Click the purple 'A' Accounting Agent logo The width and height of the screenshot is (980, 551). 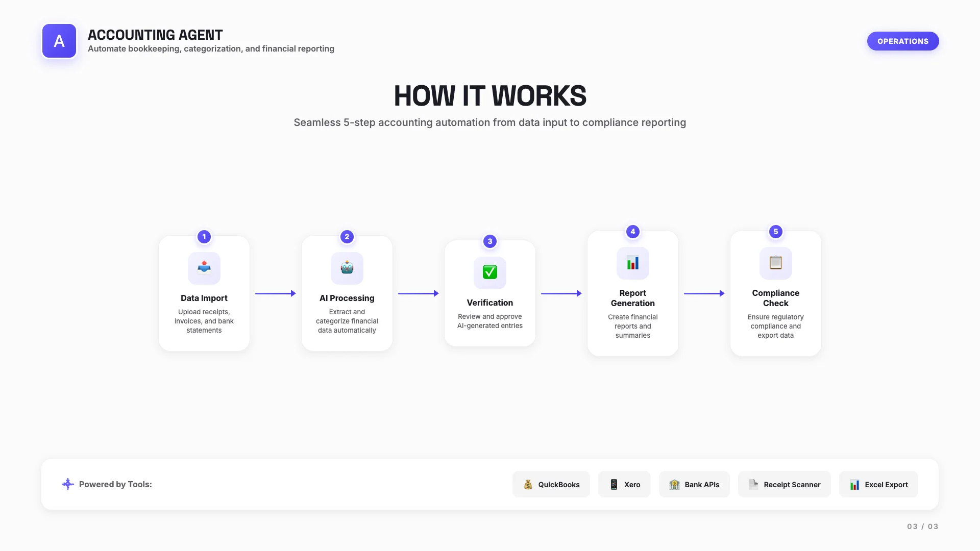pyautogui.click(x=59, y=41)
